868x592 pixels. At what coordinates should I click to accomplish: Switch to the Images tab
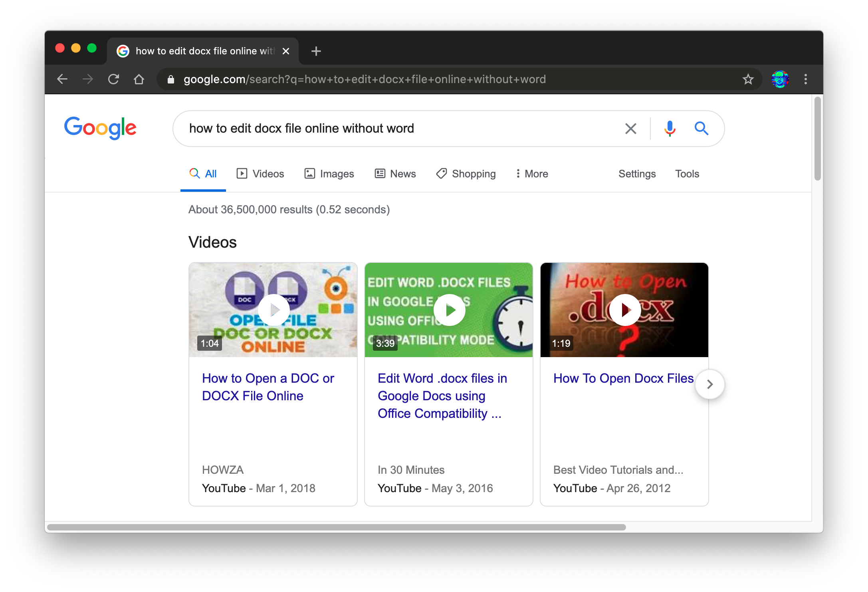(x=329, y=174)
